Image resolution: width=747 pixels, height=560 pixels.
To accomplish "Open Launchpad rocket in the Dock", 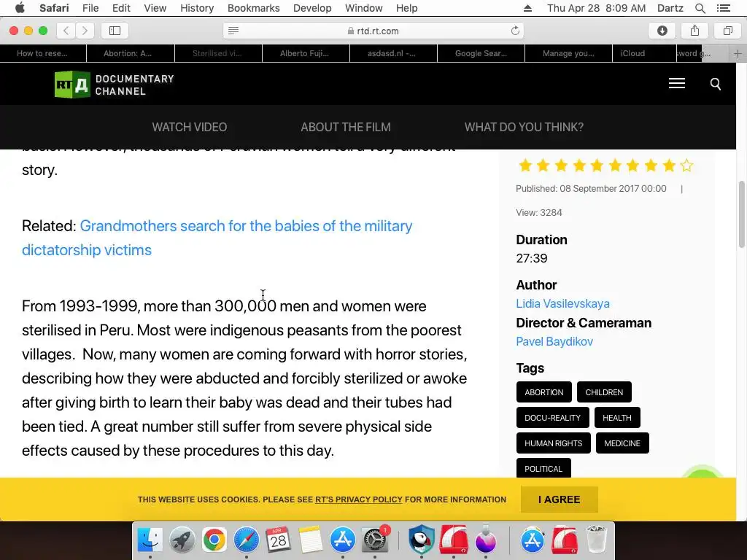I will pos(182,540).
